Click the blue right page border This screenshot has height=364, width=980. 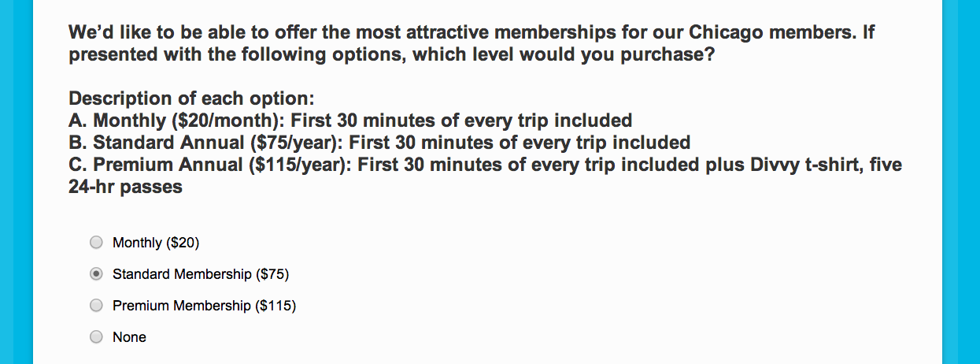coord(961,182)
